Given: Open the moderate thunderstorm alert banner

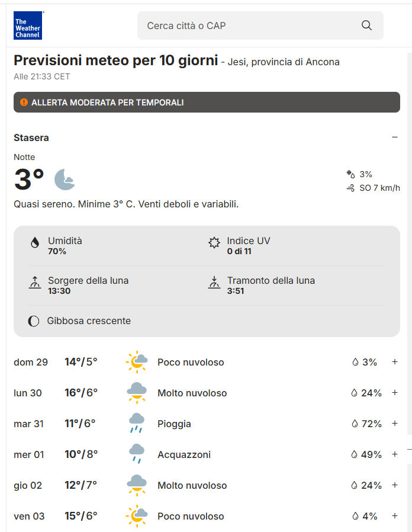Looking at the screenshot, I should (x=207, y=102).
